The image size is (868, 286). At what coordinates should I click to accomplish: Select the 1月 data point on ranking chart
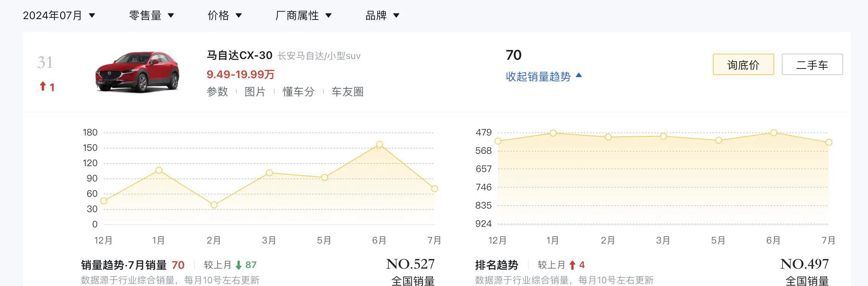click(553, 133)
